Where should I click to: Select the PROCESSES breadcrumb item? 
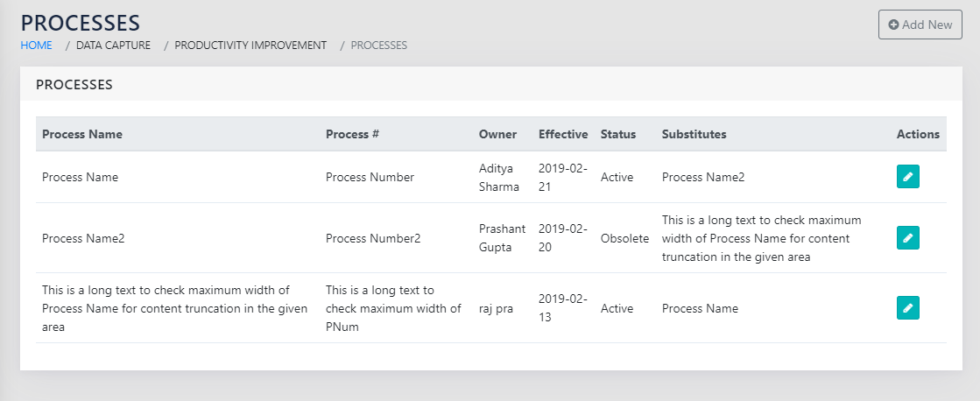click(x=378, y=45)
